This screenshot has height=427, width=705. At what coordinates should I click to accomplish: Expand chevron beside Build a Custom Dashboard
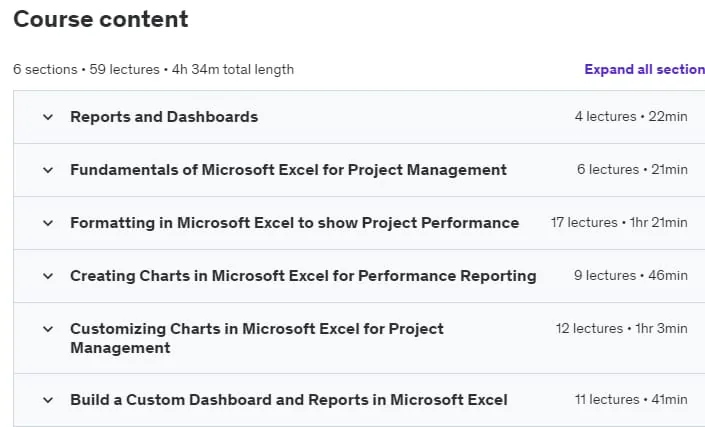click(48, 400)
